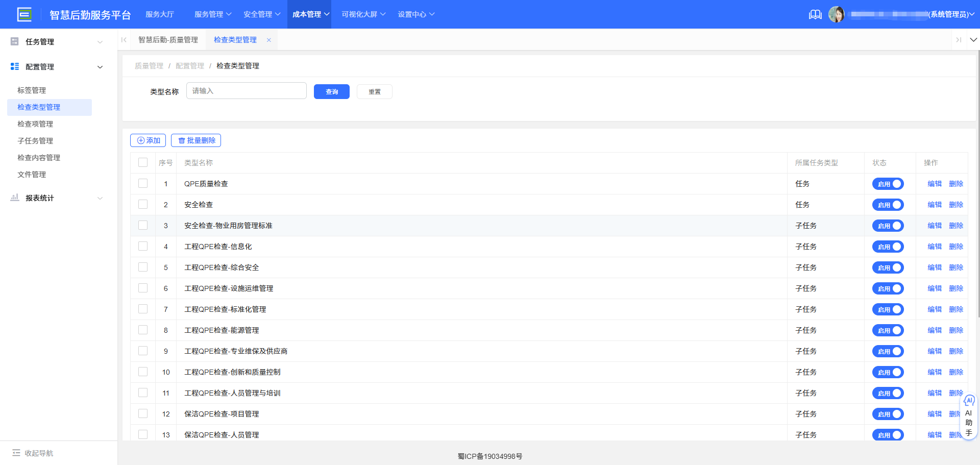Expand the 设置中心 dropdown menu

tap(416, 14)
